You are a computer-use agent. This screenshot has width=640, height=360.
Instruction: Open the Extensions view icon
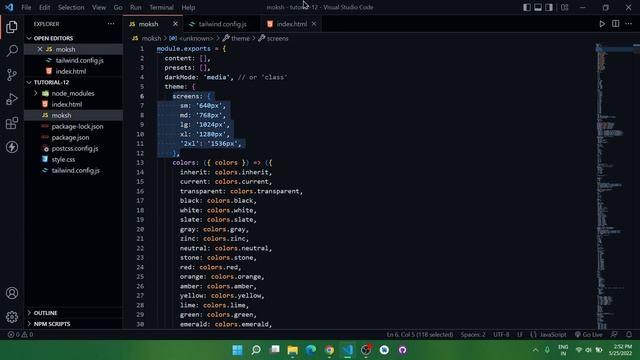coord(12,123)
